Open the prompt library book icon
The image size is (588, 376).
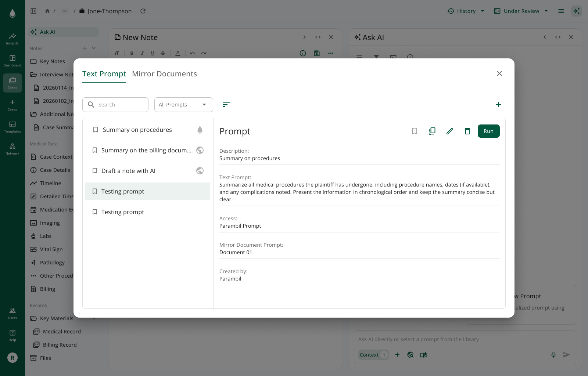coord(424,355)
